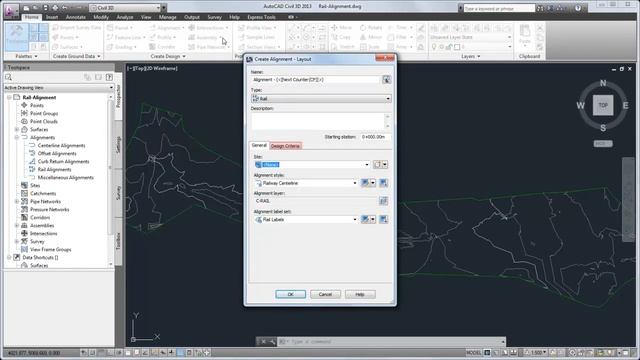Select the Toolbox vertical tab
640x360 pixels.
click(118, 241)
